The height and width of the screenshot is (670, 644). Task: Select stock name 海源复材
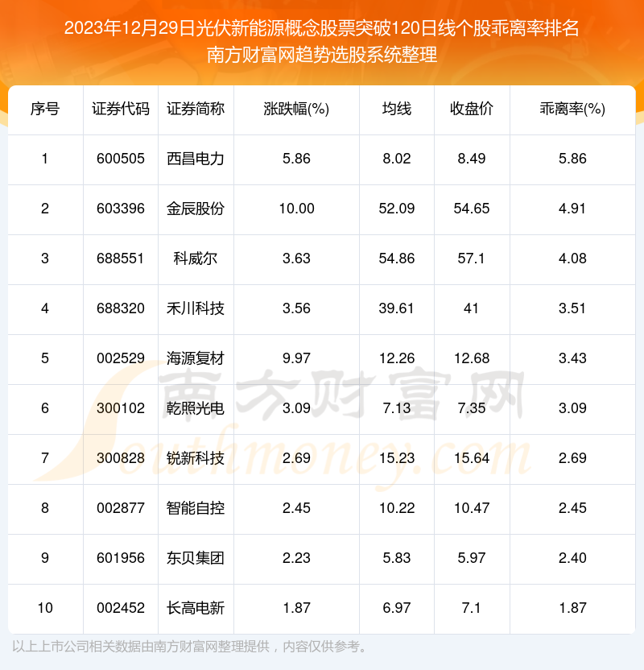196,358
